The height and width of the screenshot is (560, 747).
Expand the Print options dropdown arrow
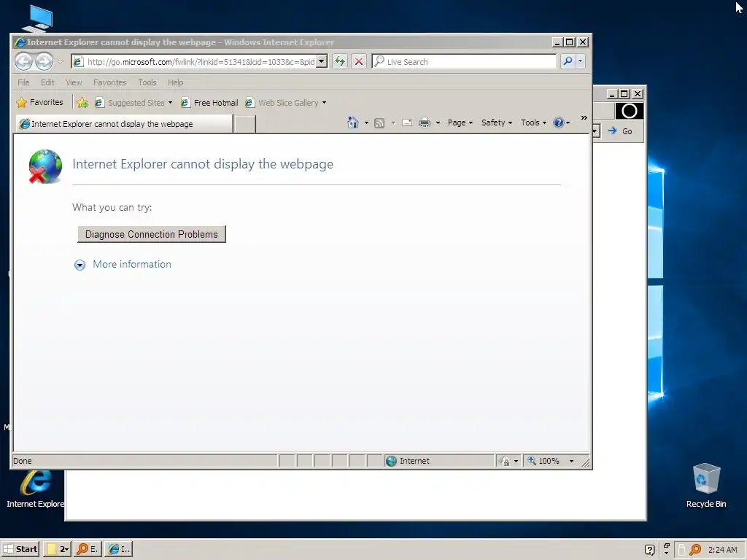coord(438,122)
